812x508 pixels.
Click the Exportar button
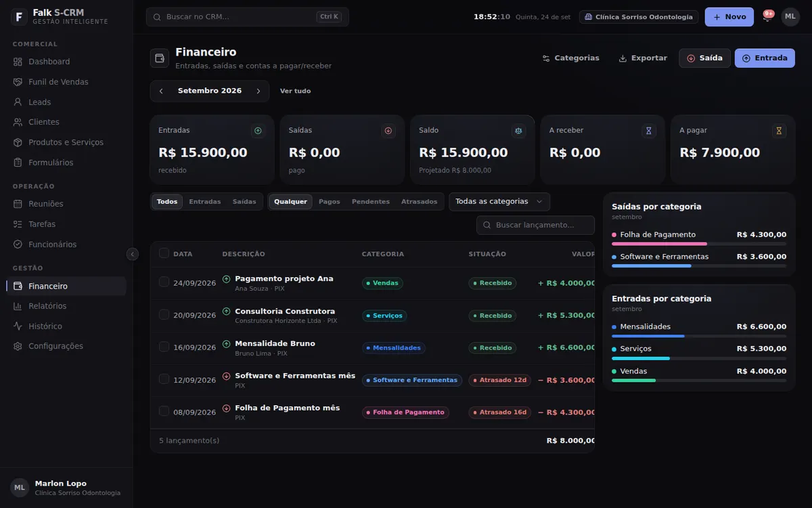643,58
